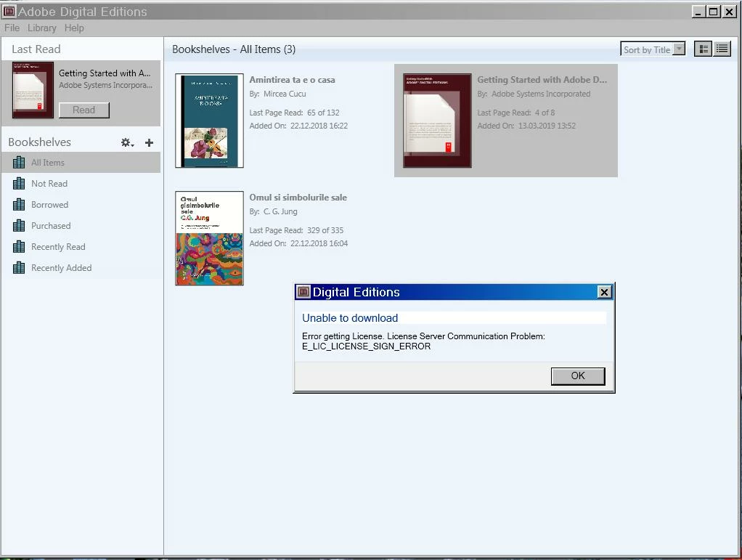Click 'Last Page Read: 65 of 132'

(x=294, y=113)
